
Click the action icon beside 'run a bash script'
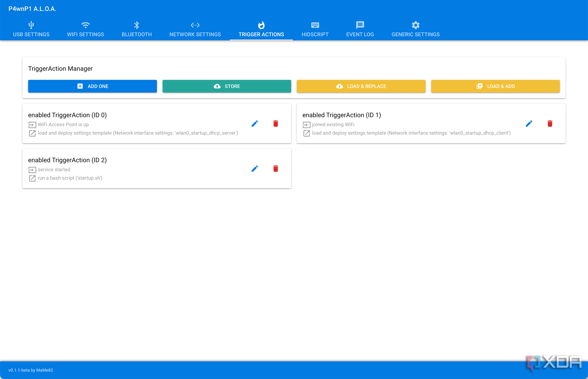(32, 178)
